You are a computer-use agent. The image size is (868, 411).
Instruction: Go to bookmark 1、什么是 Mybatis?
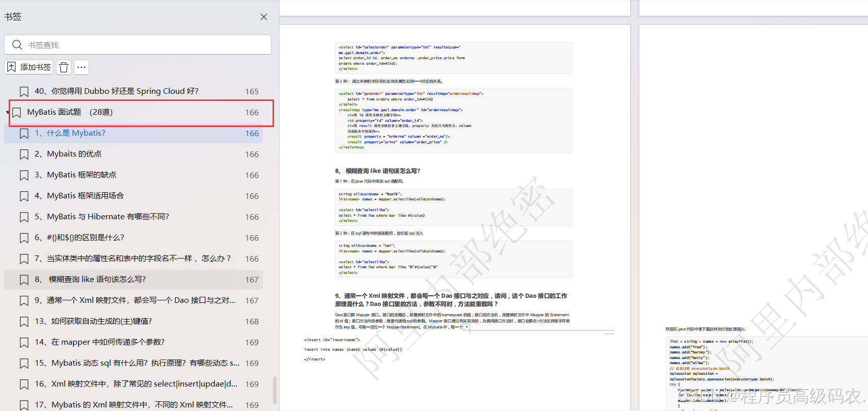133,133
